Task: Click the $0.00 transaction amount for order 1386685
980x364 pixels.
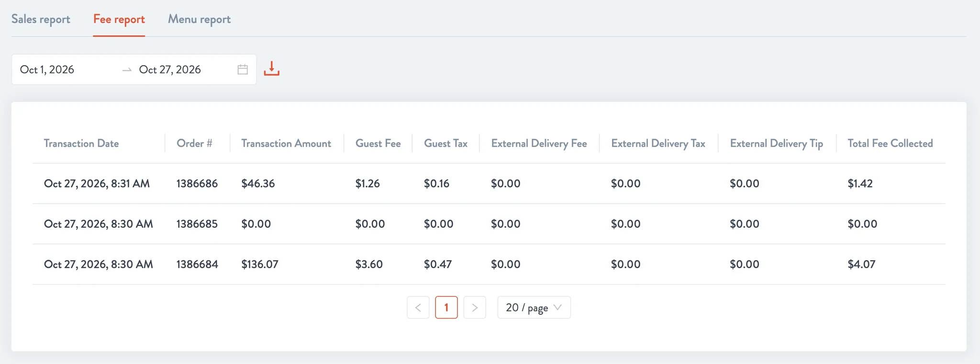Action: (x=256, y=224)
